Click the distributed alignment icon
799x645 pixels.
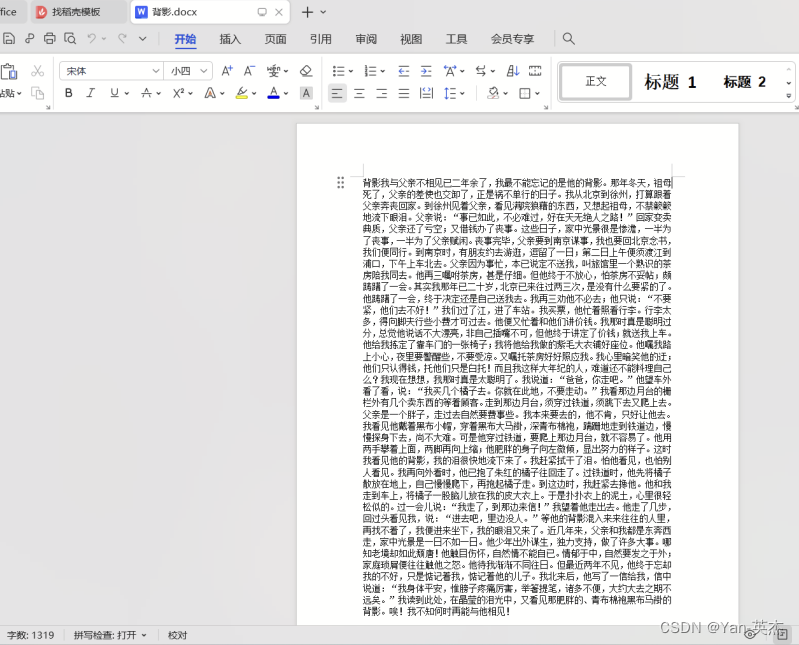pyautogui.click(x=426, y=93)
